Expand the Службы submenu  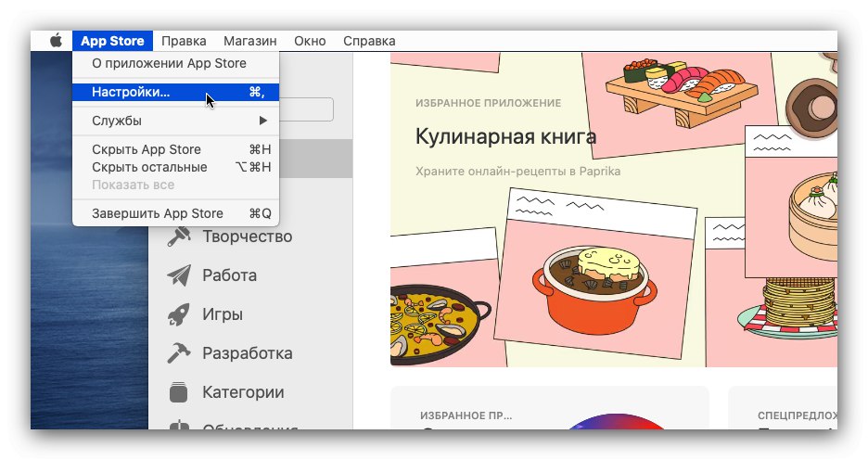(x=175, y=121)
